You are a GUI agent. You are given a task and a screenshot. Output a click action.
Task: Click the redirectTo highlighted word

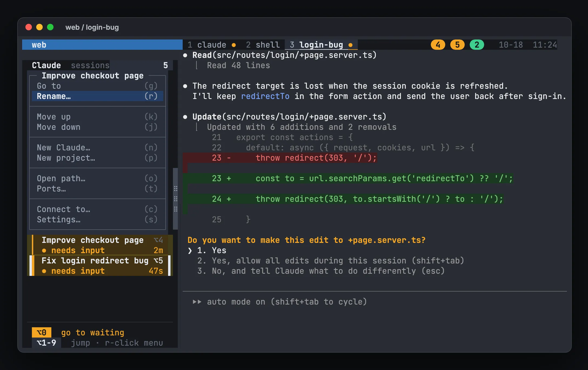[x=265, y=96]
